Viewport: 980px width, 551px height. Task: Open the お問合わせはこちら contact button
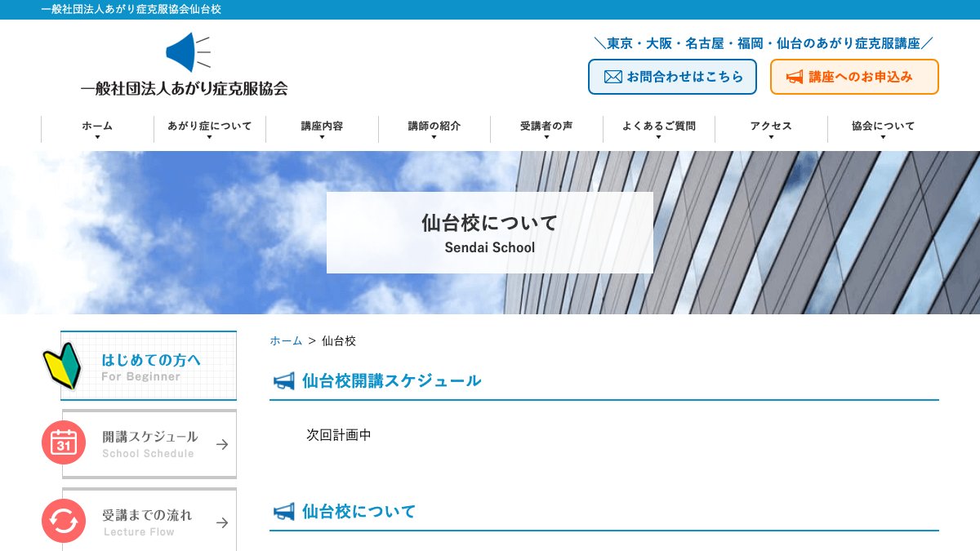pyautogui.click(x=672, y=77)
